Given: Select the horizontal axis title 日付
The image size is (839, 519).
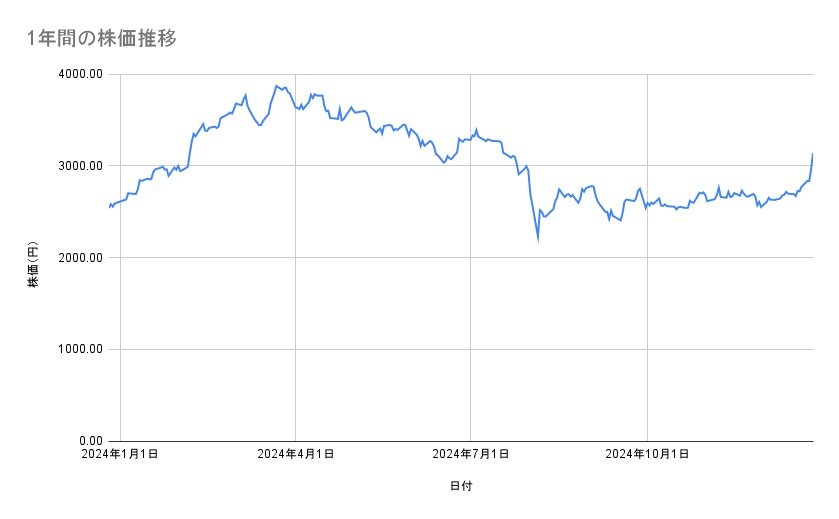Looking at the screenshot, I should (x=461, y=486).
